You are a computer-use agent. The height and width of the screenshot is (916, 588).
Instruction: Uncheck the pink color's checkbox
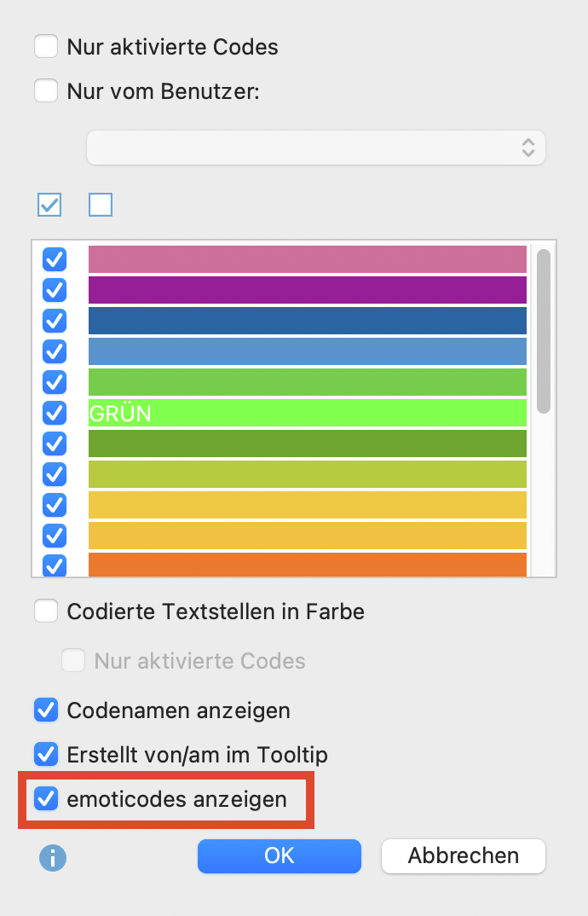[55, 259]
